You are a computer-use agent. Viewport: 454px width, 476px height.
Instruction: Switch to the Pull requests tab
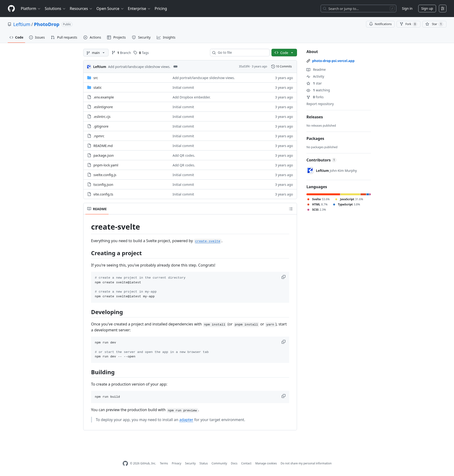point(64,37)
